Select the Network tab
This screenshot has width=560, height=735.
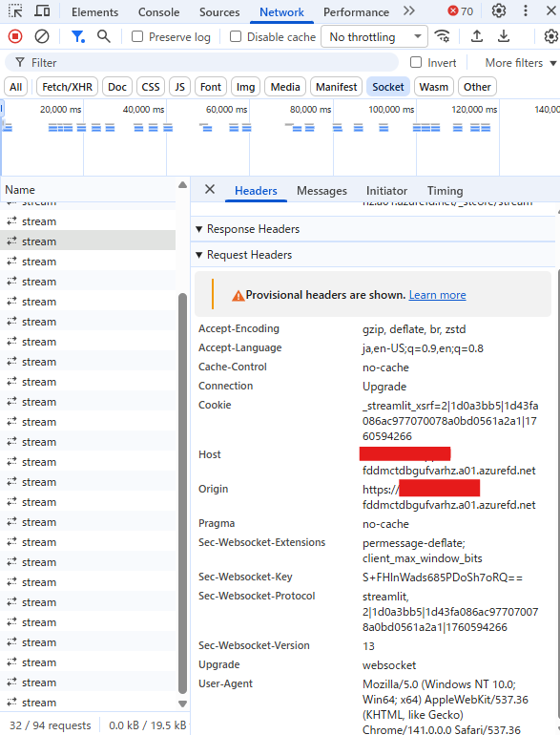281,11
